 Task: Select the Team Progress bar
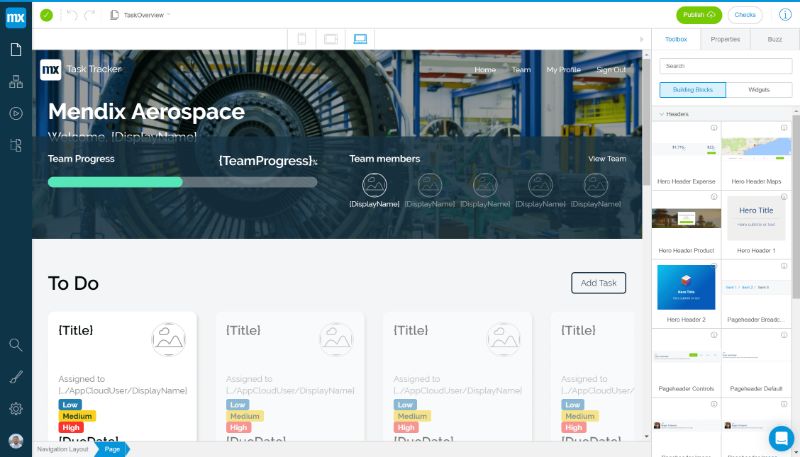(x=183, y=182)
